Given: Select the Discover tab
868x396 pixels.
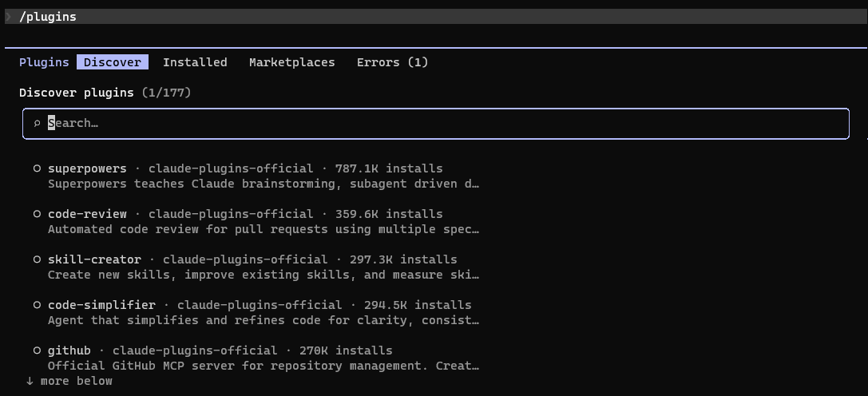Looking at the screenshot, I should tap(113, 62).
